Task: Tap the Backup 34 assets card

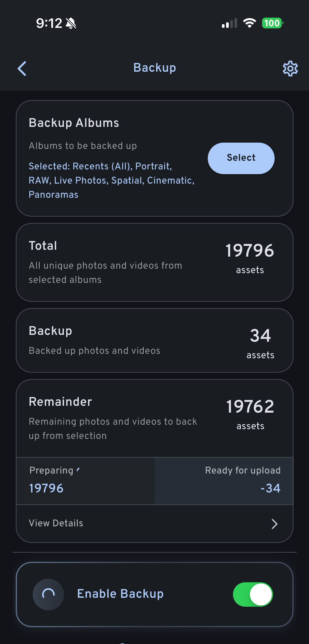Action: [154, 340]
